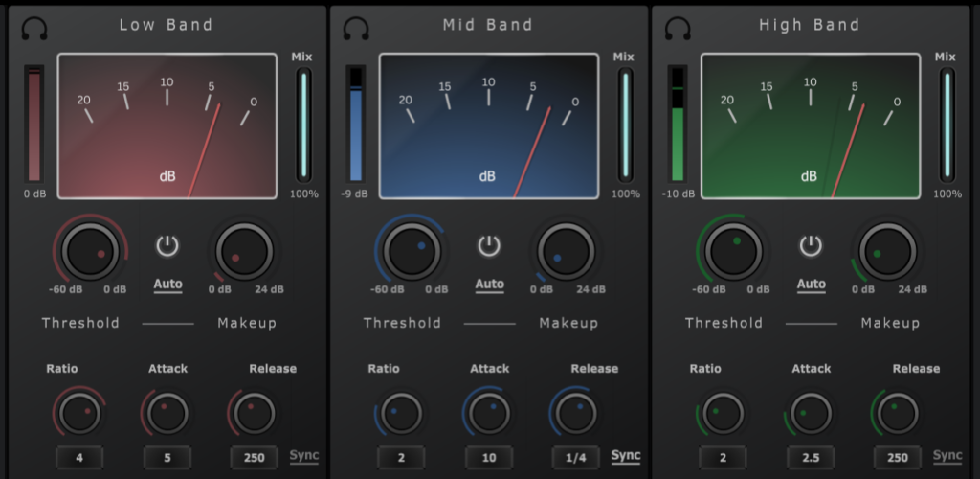The height and width of the screenshot is (479, 980).
Task: Adjust the Low Band Mix slider
Action: coord(304,125)
